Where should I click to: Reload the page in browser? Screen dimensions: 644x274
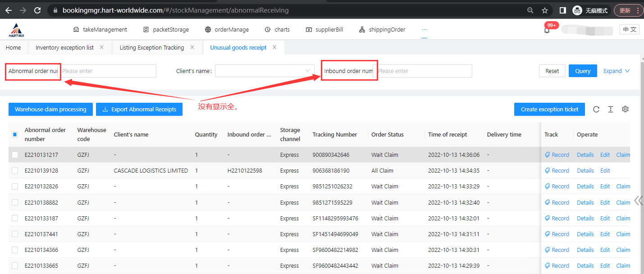click(x=37, y=10)
